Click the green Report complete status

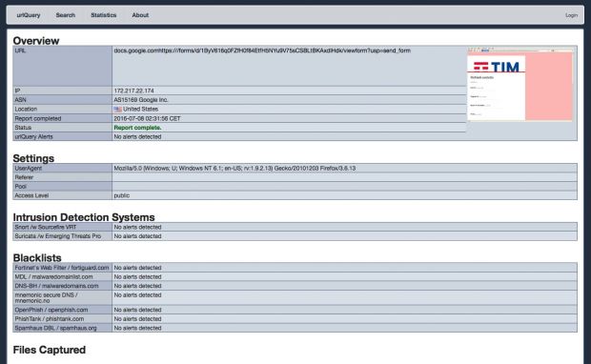(137, 128)
